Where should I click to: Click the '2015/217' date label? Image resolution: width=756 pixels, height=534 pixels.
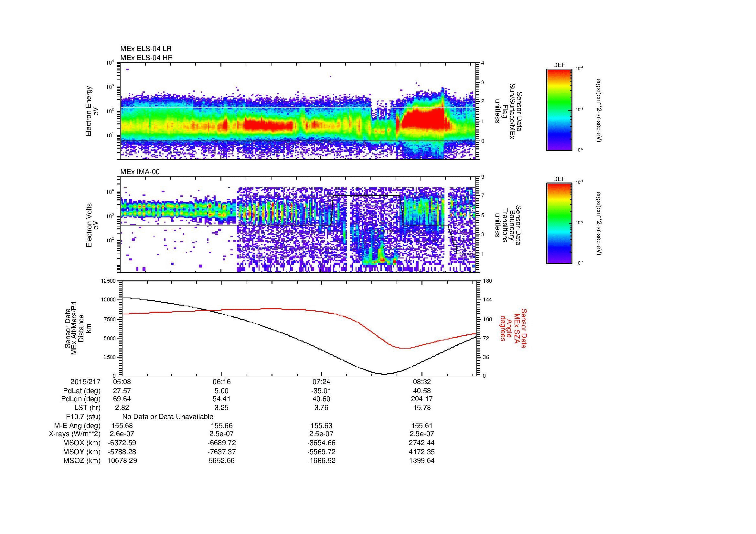[x=85, y=382]
